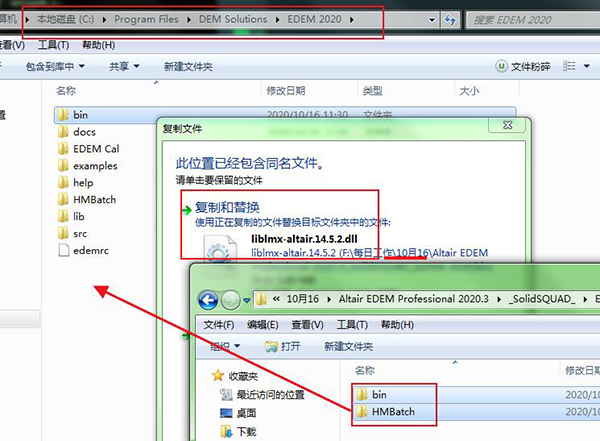Image resolution: width=600 pixels, height=441 pixels.
Task: Open the view mode dropdown arrow
Action: point(587,67)
